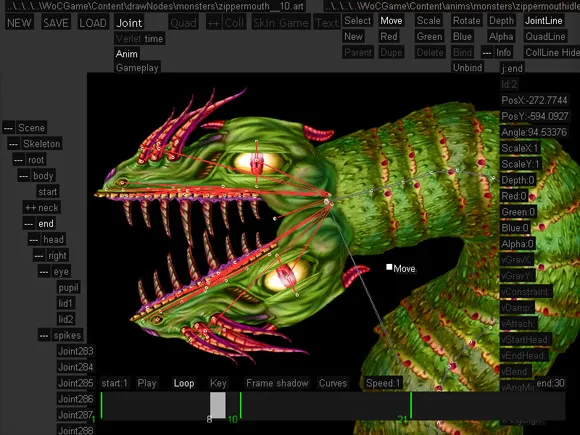Collapse the head tree node
580x435 pixels.
tap(34, 240)
